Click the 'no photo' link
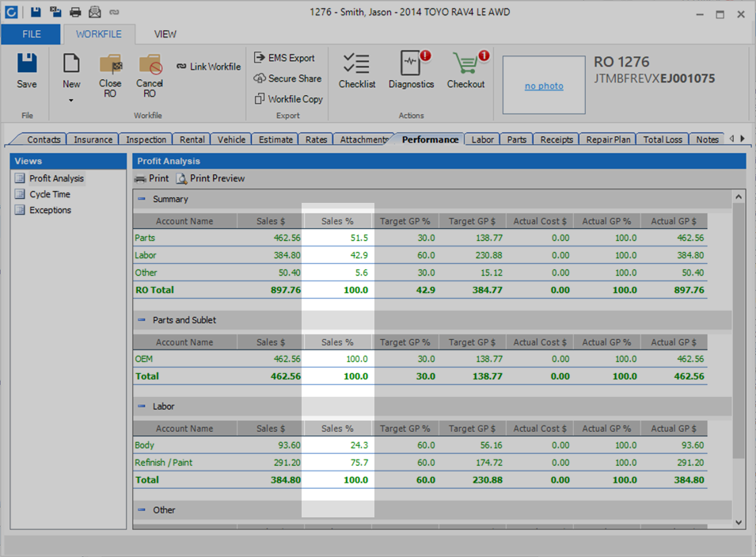 544,86
